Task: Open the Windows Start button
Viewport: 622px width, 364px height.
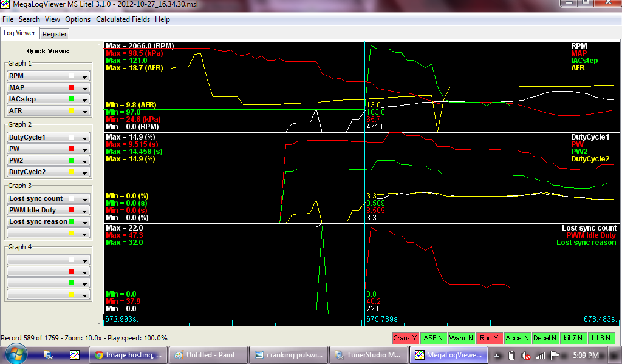Action: (x=16, y=354)
